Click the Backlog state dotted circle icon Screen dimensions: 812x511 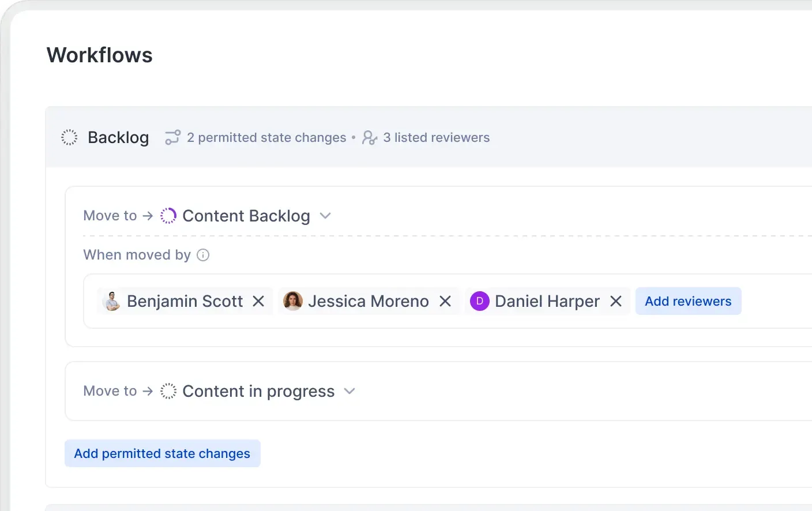[x=69, y=137]
